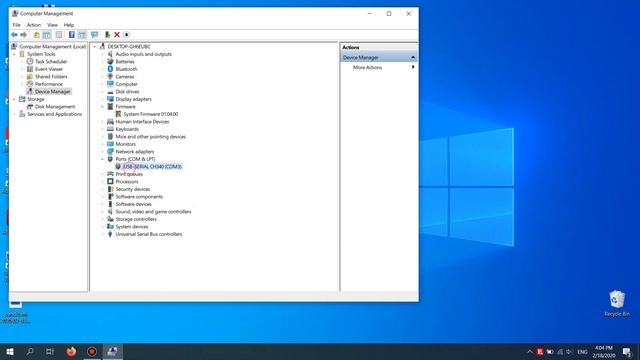
Task: Click the Processors label
Action: coord(127,182)
